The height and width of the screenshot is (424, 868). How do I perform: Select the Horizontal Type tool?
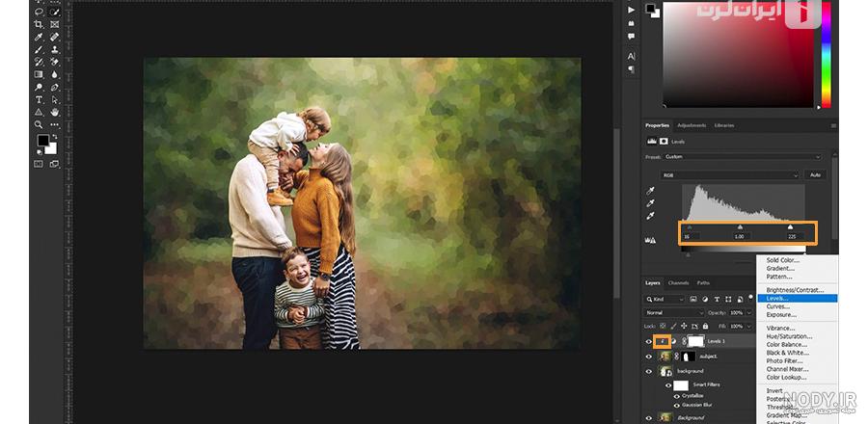pos(39,100)
